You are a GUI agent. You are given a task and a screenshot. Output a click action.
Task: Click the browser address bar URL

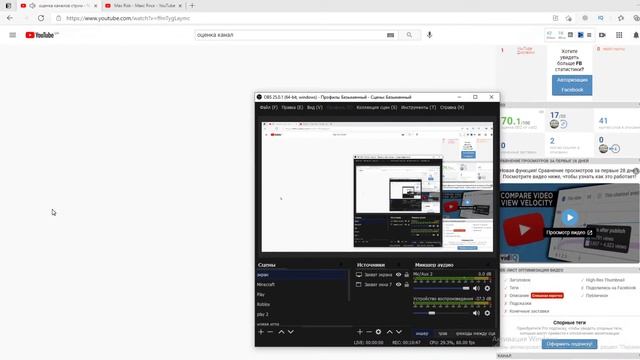click(x=128, y=18)
